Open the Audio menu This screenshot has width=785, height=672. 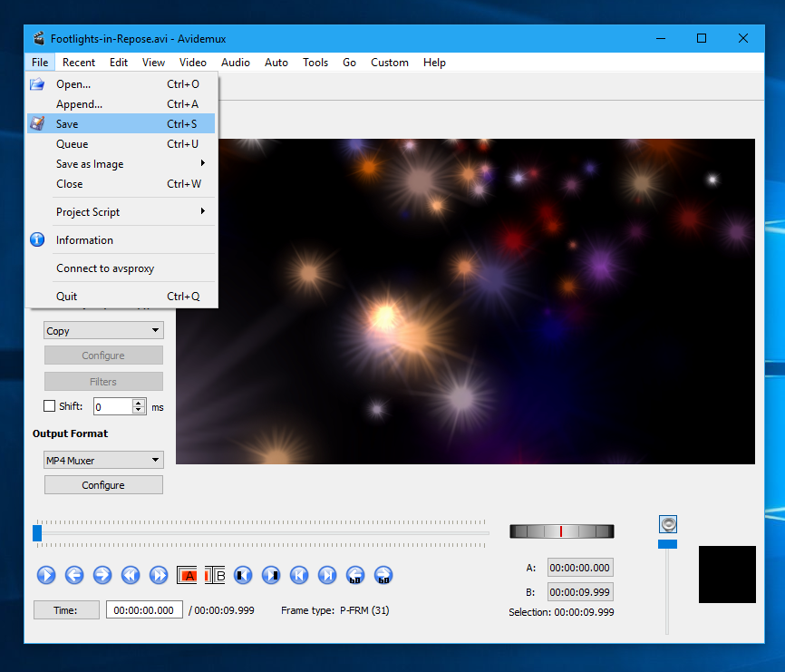(x=236, y=62)
